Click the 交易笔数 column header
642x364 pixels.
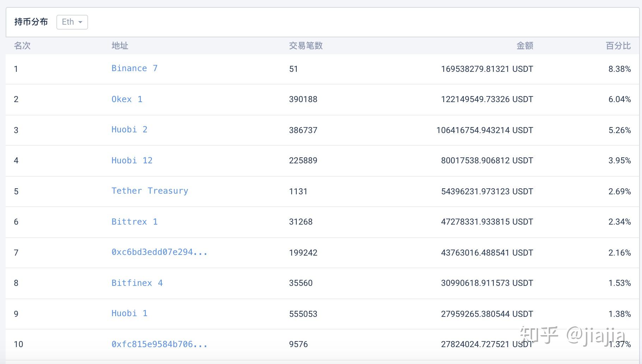[306, 46]
